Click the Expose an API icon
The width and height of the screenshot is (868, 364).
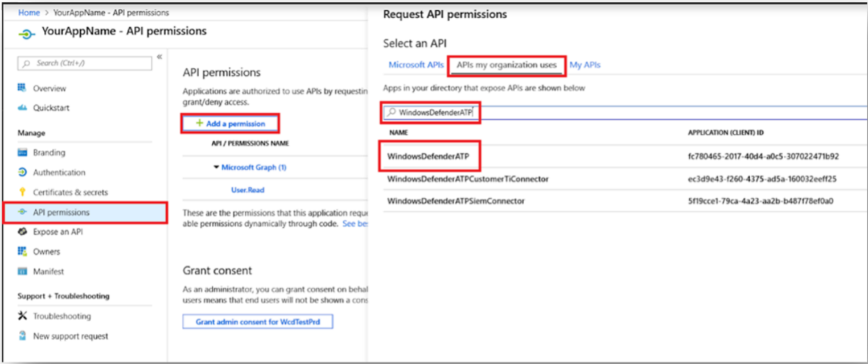23,232
